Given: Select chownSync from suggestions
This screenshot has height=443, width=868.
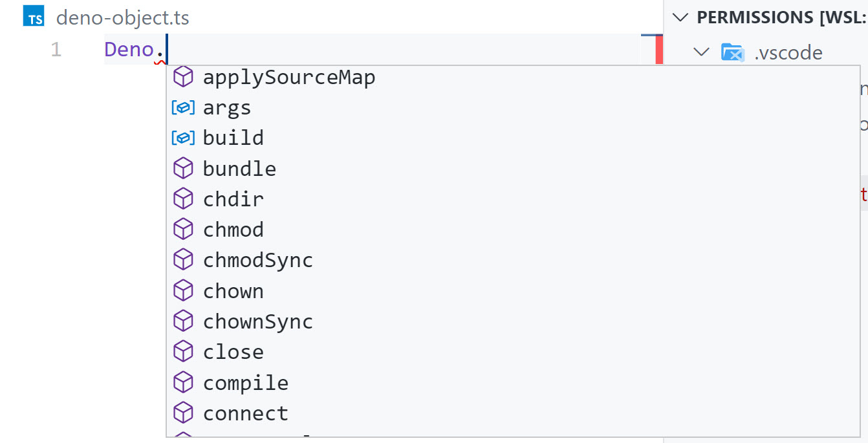Looking at the screenshot, I should (x=258, y=321).
